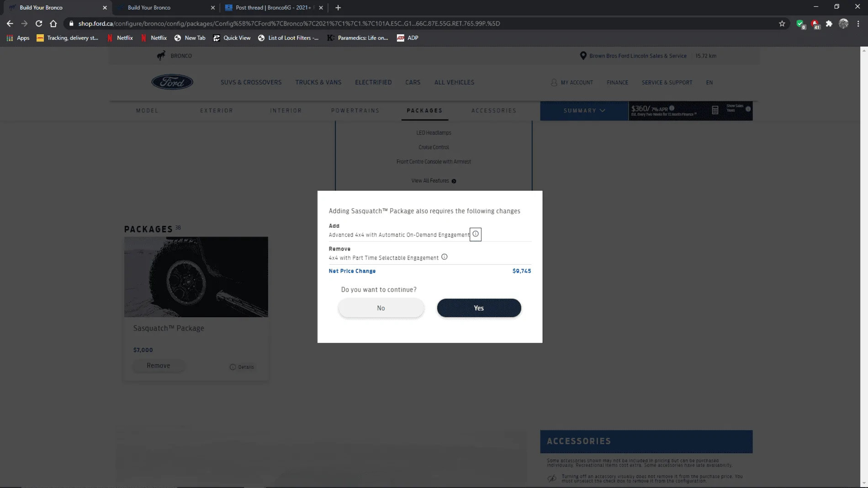Confirm with the Yes button
This screenshot has height=488, width=868.
coord(479,308)
